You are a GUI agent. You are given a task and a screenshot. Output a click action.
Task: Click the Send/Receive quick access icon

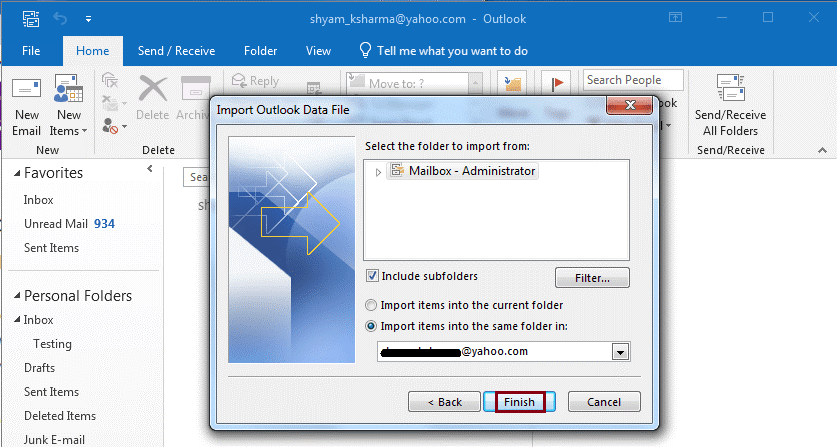tap(30, 19)
